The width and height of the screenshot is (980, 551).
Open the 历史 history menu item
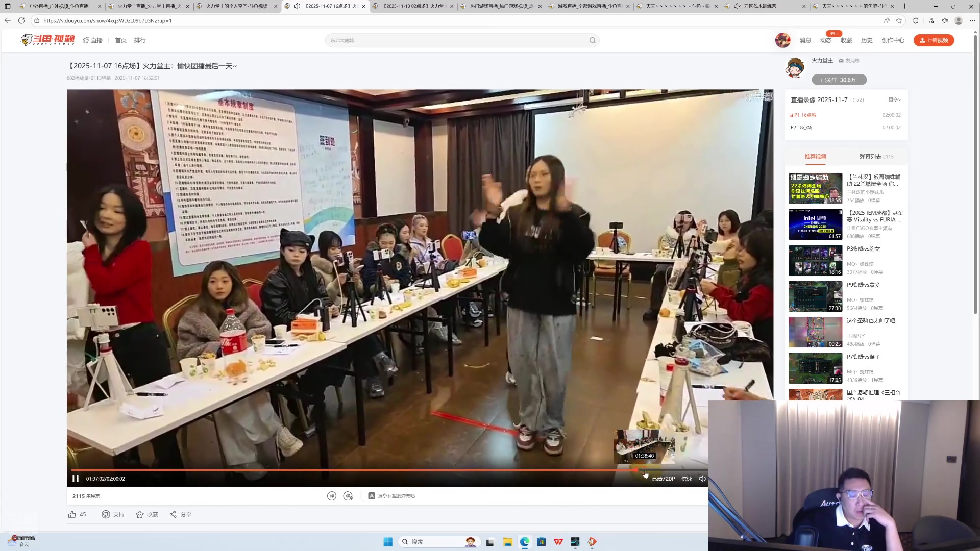point(866,40)
